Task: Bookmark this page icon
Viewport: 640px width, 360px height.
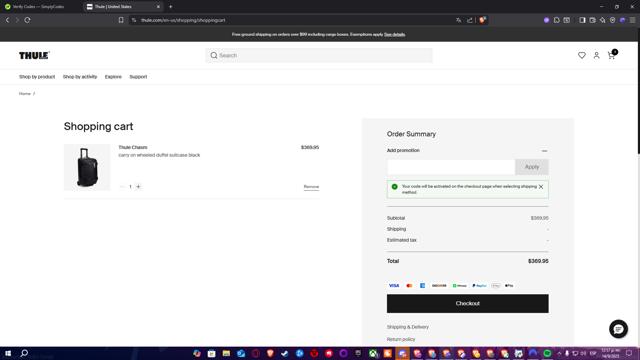Action: point(121,20)
